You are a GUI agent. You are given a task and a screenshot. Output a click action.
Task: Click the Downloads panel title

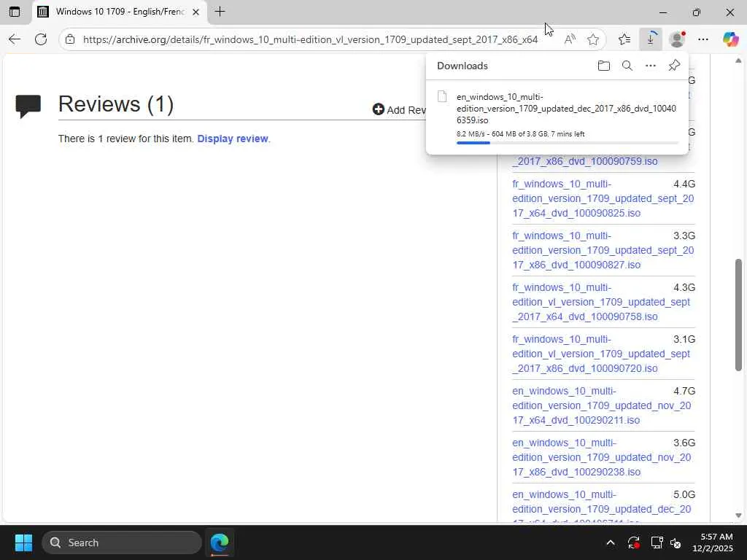point(462,66)
